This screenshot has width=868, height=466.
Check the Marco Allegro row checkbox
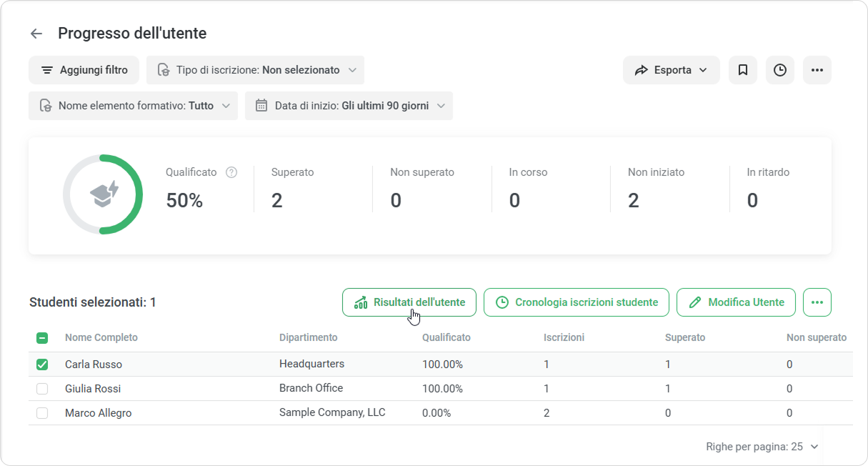tap(42, 413)
